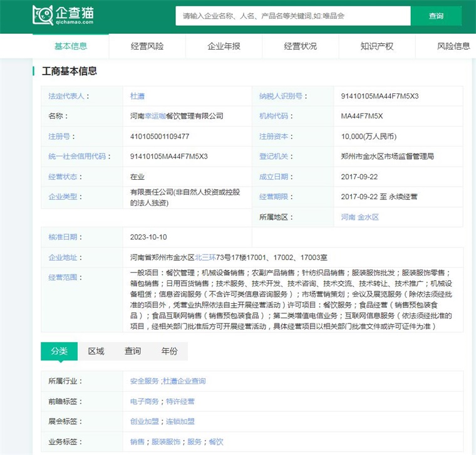Click the 成立日期 label link

[273, 177]
